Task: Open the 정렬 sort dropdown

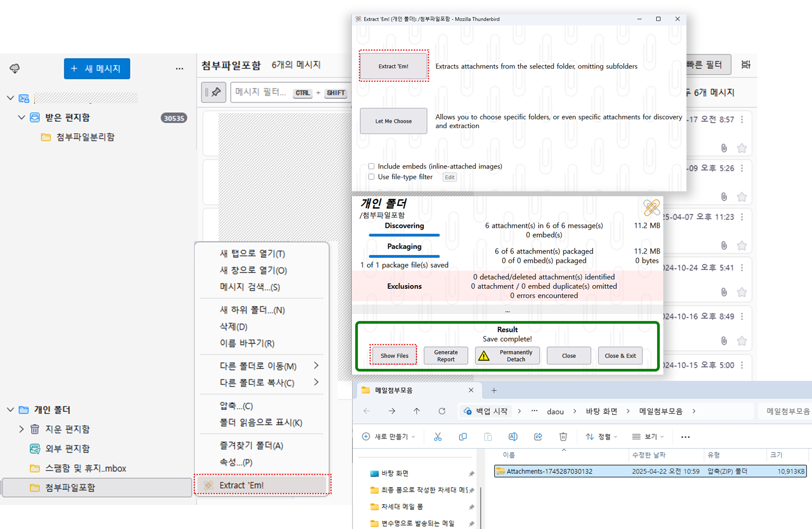Action: (x=601, y=437)
